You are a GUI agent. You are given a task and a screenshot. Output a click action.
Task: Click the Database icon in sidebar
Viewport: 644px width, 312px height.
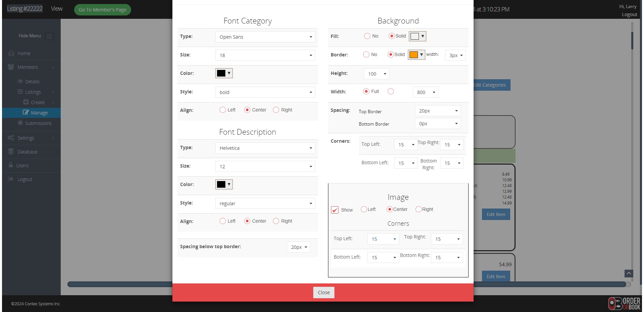click(x=11, y=151)
